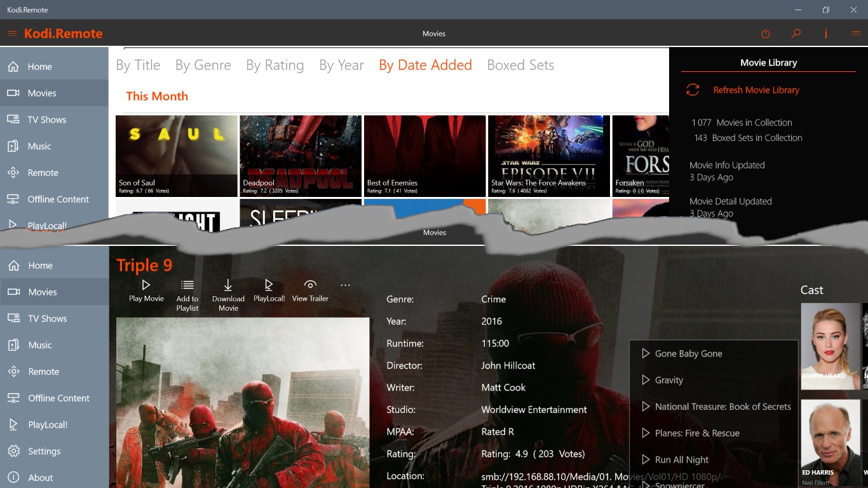The height and width of the screenshot is (488, 868).
Task: Open search with the magnifier icon
Action: 796,34
